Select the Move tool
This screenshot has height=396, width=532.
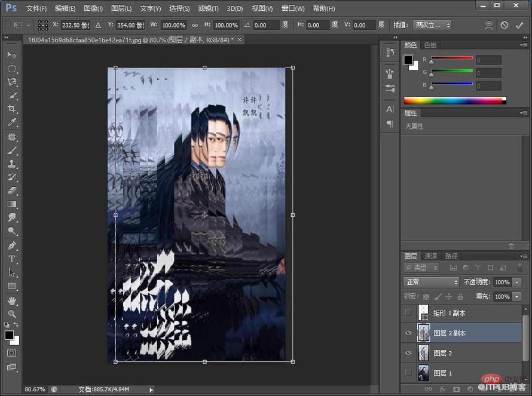click(x=12, y=54)
